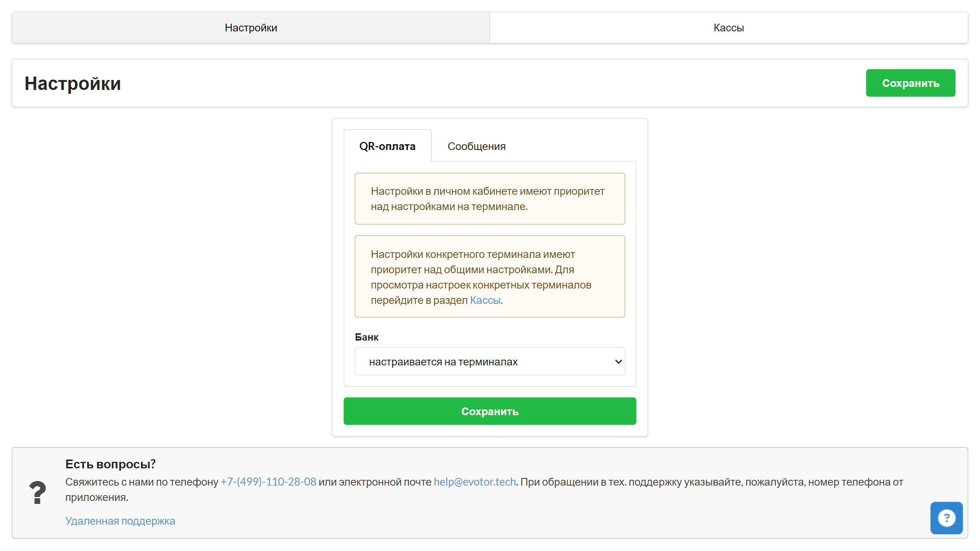Screen dimensions: 980x551
Task: Click the Банк dropdown chevron arrow
Action: click(x=618, y=361)
